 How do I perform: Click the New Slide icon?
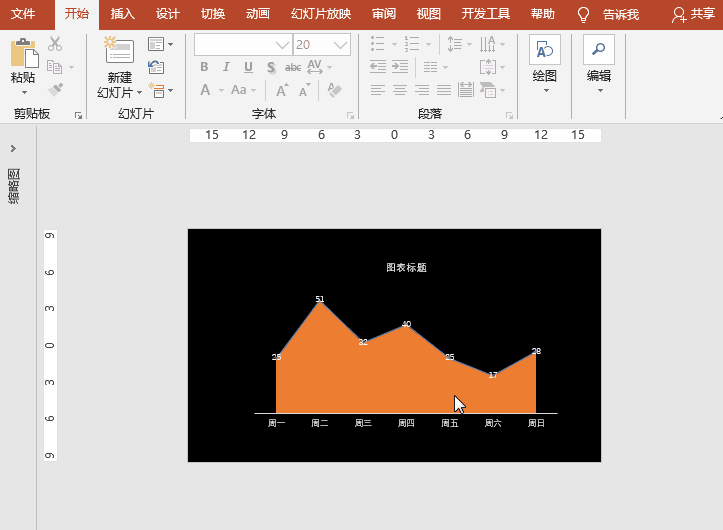point(119,50)
